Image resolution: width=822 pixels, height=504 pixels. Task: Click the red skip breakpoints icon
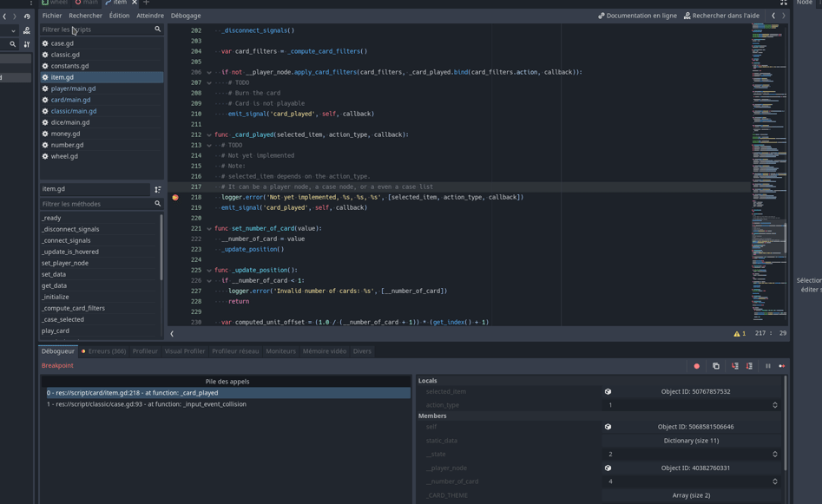coord(697,366)
